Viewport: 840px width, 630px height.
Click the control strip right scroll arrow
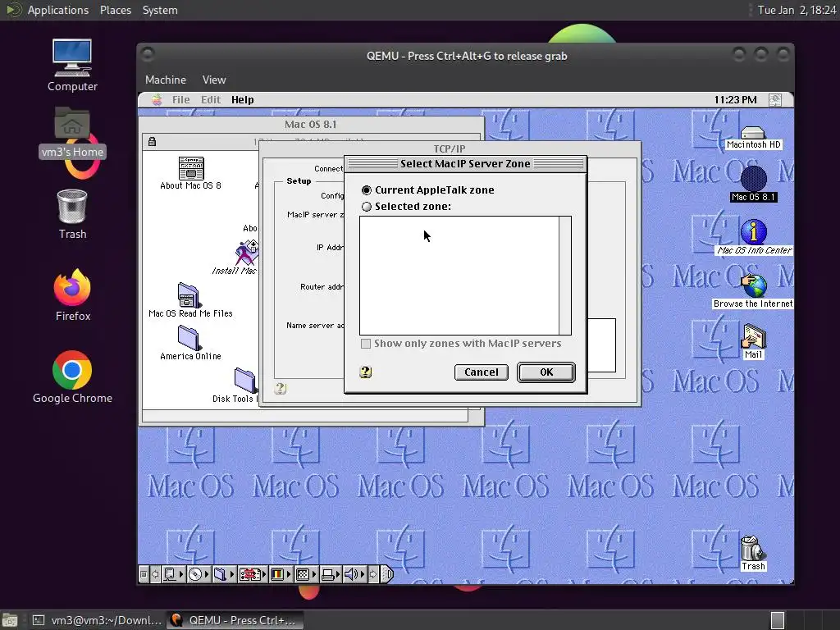coord(373,574)
